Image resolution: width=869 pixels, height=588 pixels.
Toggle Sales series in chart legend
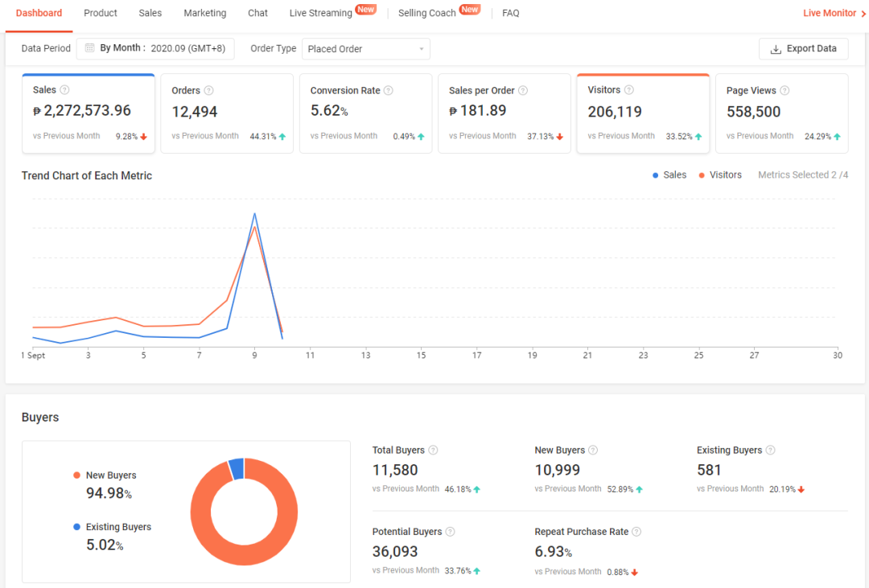pyautogui.click(x=669, y=175)
